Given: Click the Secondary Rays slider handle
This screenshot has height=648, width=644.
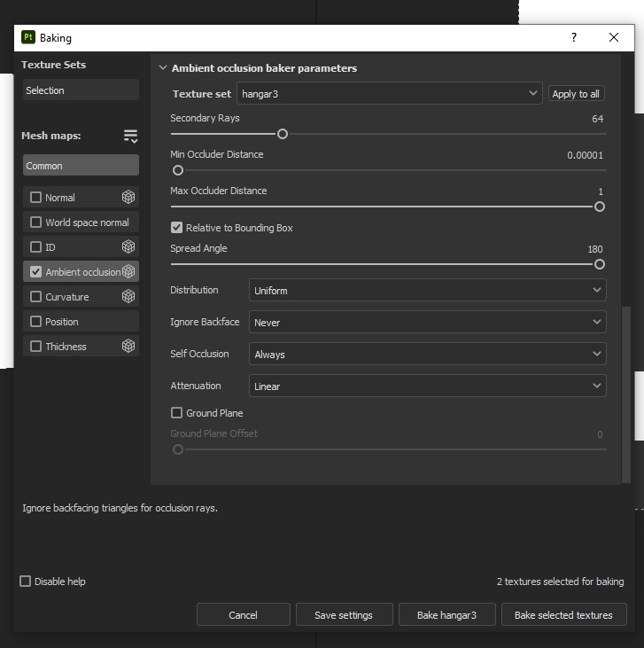Looking at the screenshot, I should click(283, 134).
